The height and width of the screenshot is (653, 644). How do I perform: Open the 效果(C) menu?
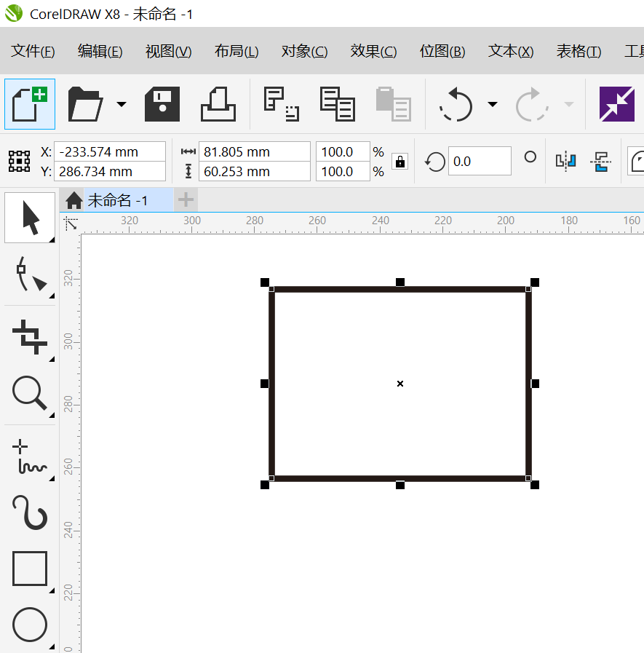click(x=373, y=52)
